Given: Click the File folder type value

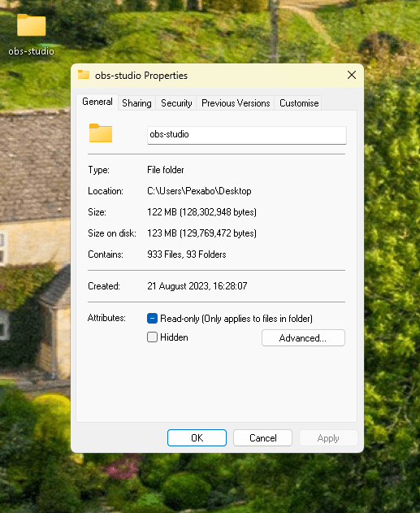Looking at the screenshot, I should click(x=166, y=170).
